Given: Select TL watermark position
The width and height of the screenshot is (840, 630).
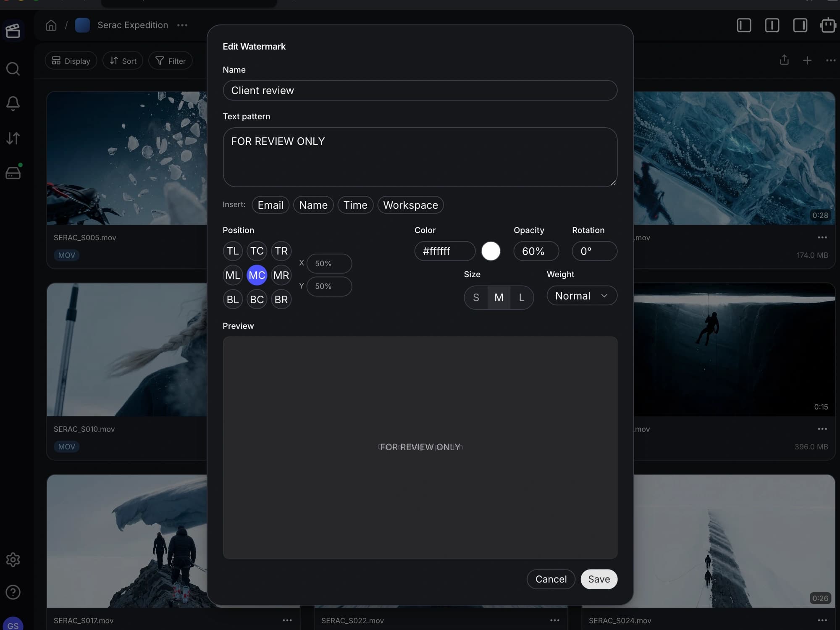Looking at the screenshot, I should click(233, 251).
